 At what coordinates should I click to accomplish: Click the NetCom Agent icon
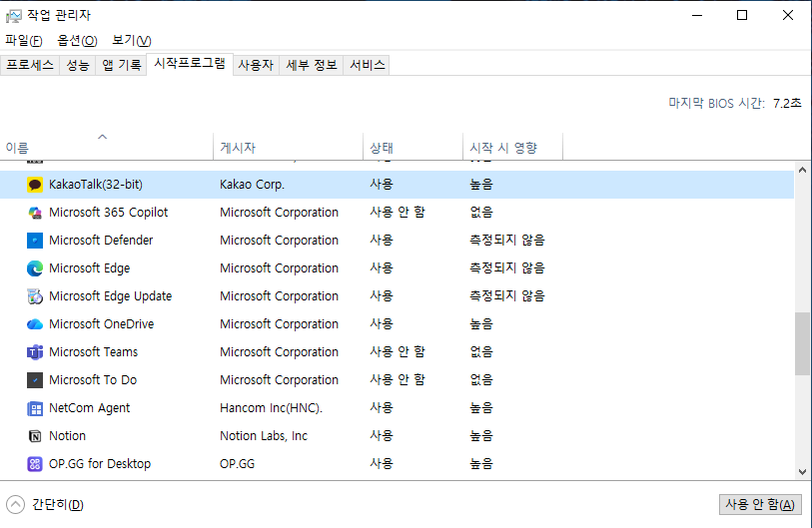pos(35,408)
